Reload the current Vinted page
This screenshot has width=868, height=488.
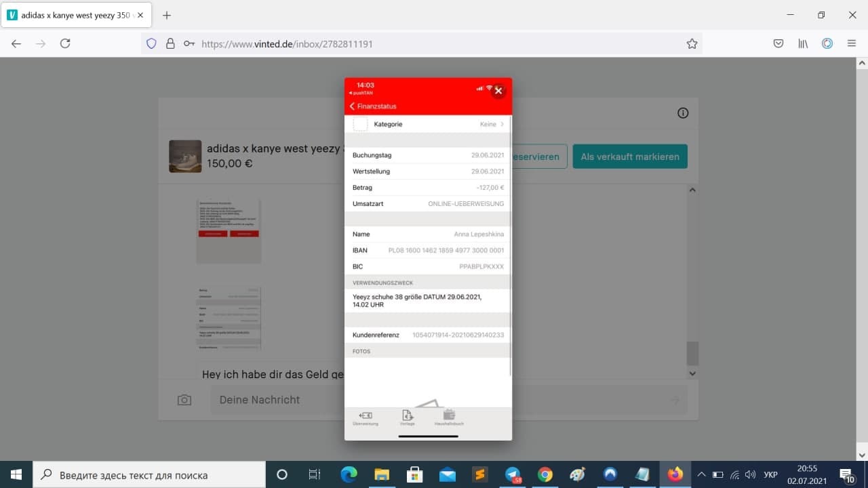[x=65, y=43]
